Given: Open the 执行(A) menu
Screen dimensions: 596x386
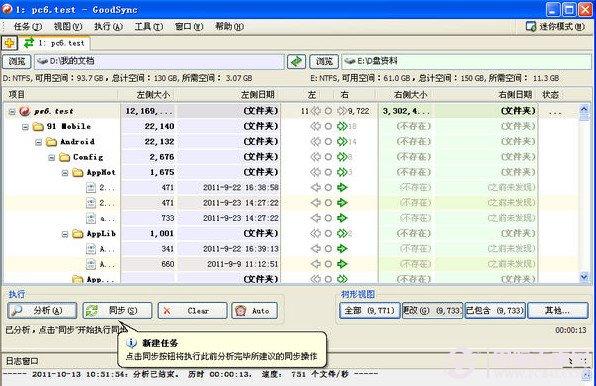Looking at the screenshot, I should tap(108, 26).
